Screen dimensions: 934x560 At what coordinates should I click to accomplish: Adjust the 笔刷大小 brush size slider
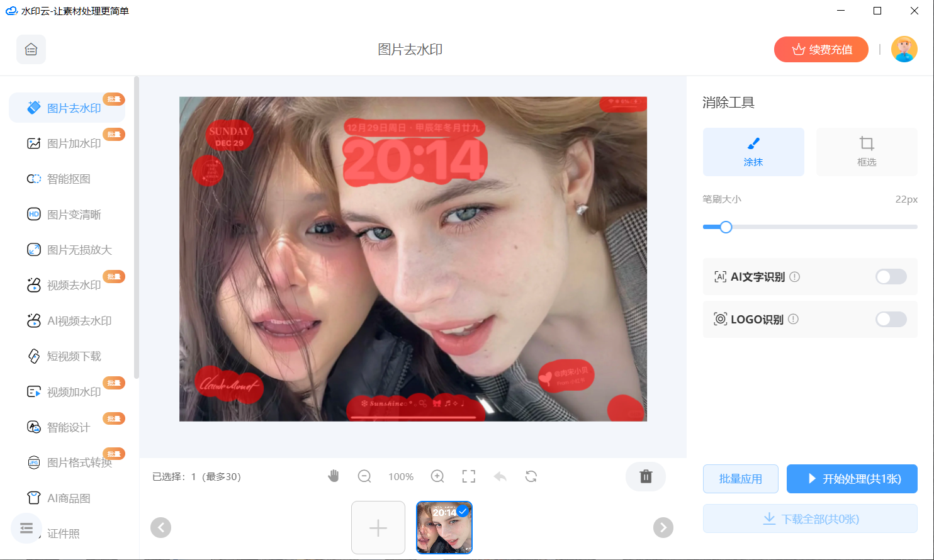[x=726, y=227]
